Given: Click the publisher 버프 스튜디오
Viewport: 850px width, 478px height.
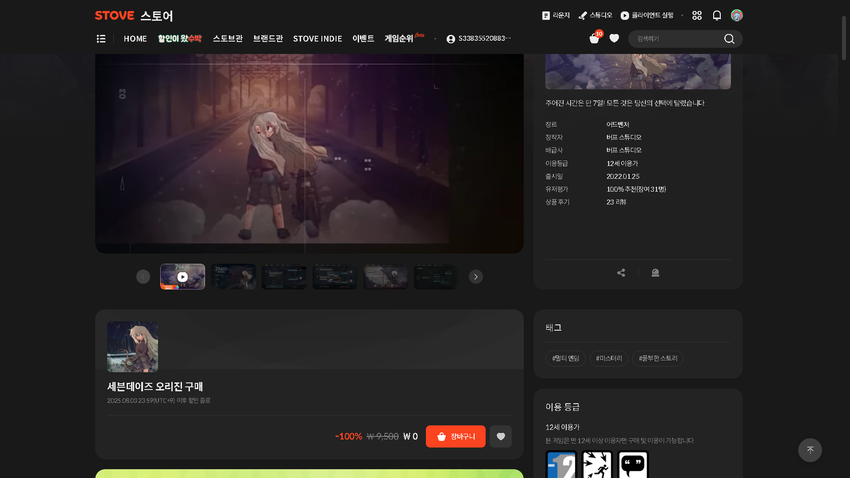Looking at the screenshot, I should click(x=623, y=150).
